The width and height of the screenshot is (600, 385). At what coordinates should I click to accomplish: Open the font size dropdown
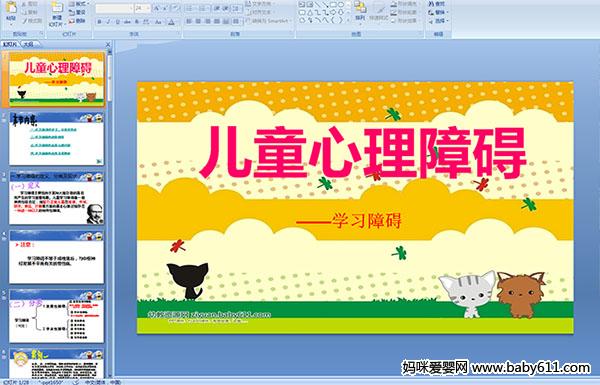point(143,8)
